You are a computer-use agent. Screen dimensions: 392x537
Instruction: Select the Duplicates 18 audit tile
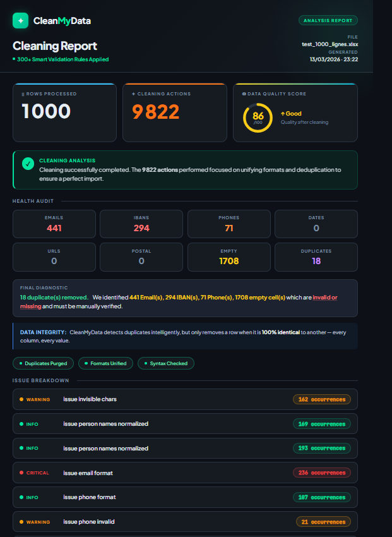tap(316, 257)
